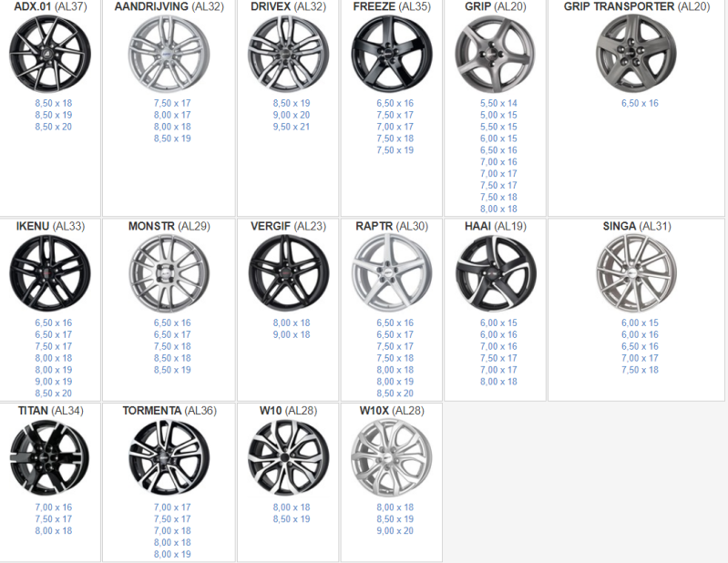Image resolution: width=728 pixels, height=563 pixels.
Task: Select HAAI size 7,50 x 17
Action: tap(498, 358)
